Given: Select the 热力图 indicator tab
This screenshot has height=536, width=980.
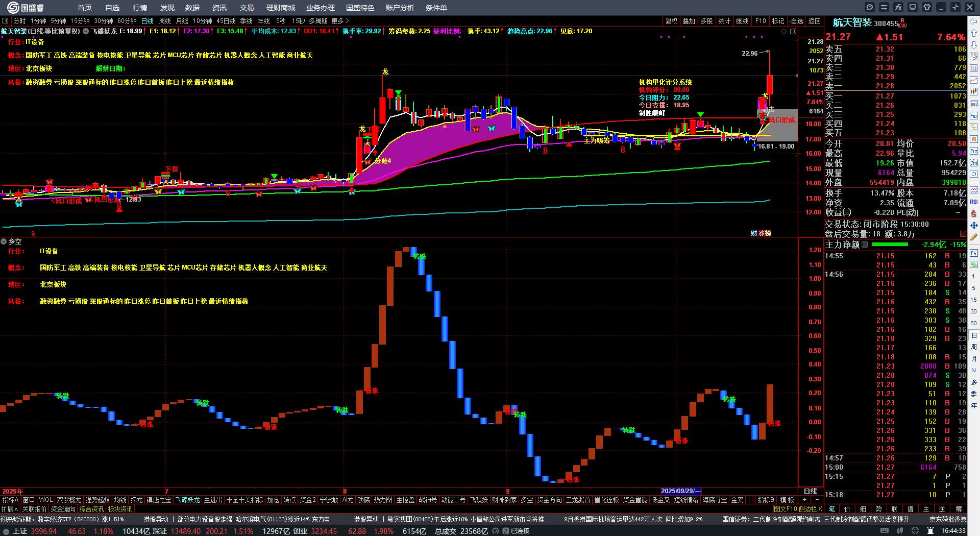Looking at the screenshot, I should tap(383, 500).
